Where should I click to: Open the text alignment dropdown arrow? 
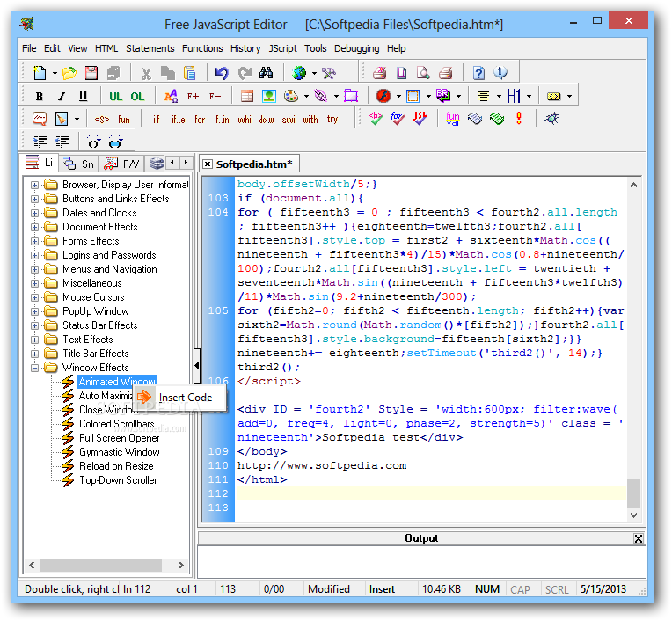(499, 97)
